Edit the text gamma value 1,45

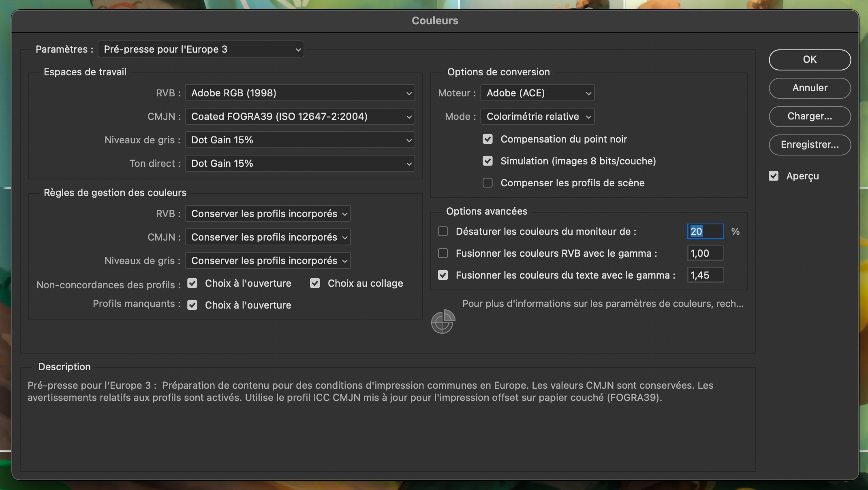point(705,275)
